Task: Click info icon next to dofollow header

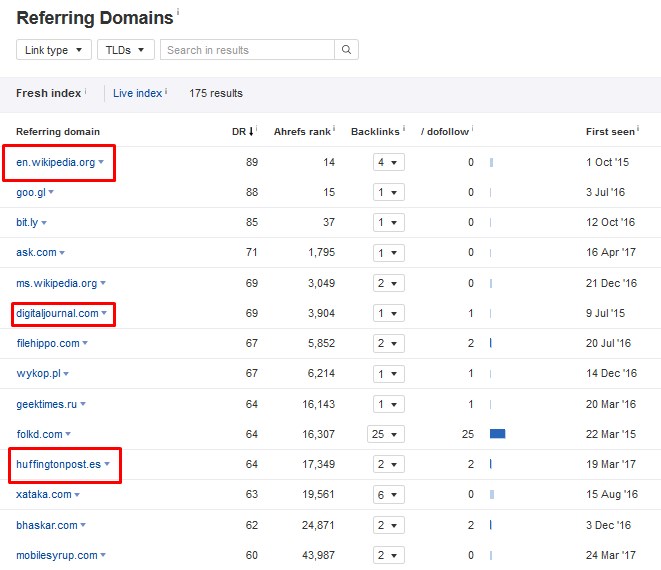Action: pos(473,128)
